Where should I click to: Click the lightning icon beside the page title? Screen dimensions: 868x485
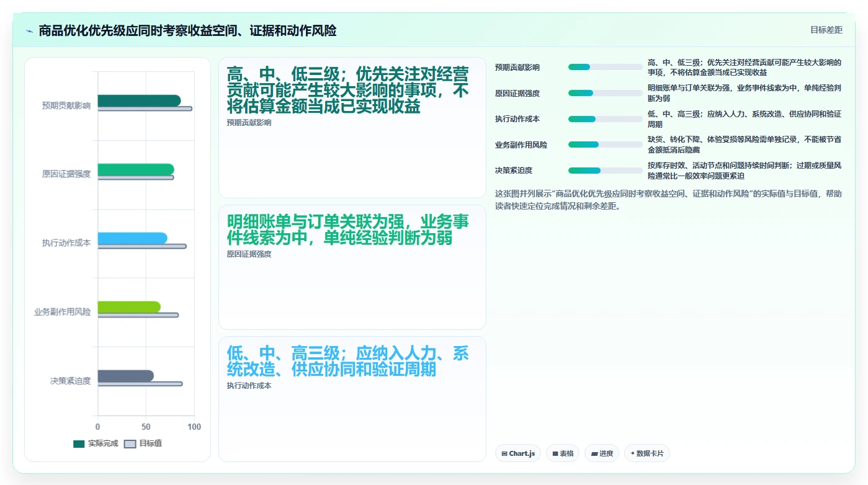pyautogui.click(x=29, y=31)
